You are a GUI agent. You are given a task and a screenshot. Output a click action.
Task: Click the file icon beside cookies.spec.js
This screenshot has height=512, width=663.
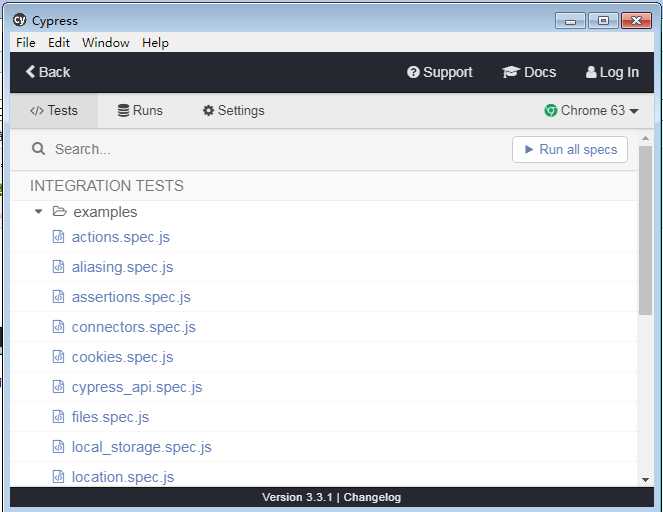(58, 357)
